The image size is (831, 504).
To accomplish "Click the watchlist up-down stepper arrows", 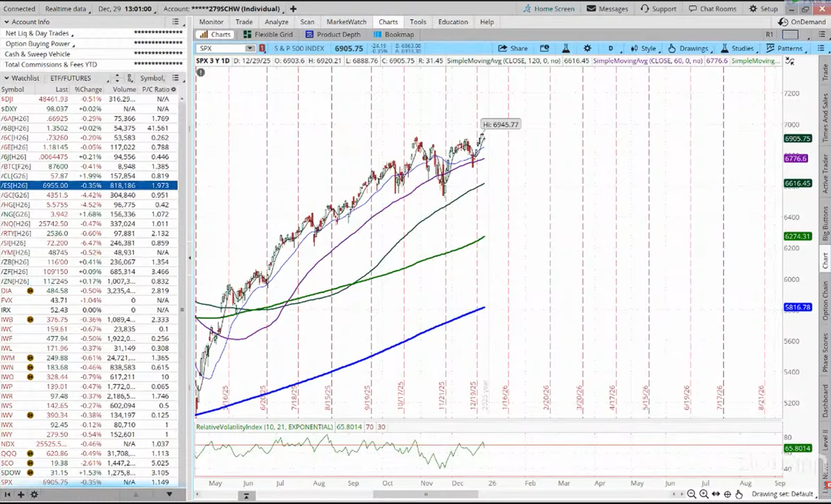I will click(117, 78).
